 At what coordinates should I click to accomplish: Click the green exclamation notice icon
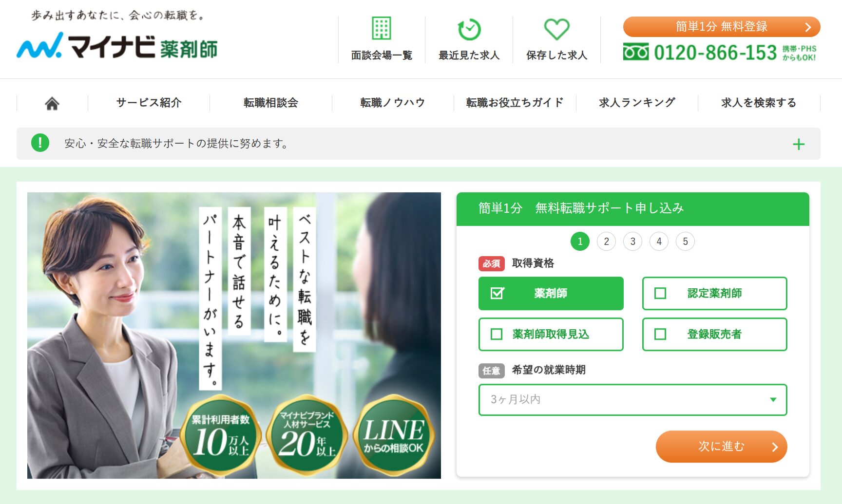(x=40, y=143)
